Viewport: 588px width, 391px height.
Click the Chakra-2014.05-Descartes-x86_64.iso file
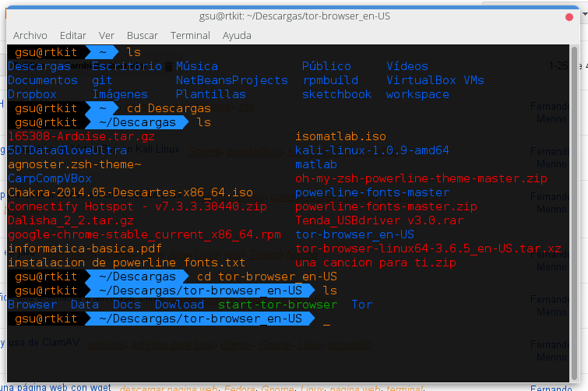click(x=131, y=192)
